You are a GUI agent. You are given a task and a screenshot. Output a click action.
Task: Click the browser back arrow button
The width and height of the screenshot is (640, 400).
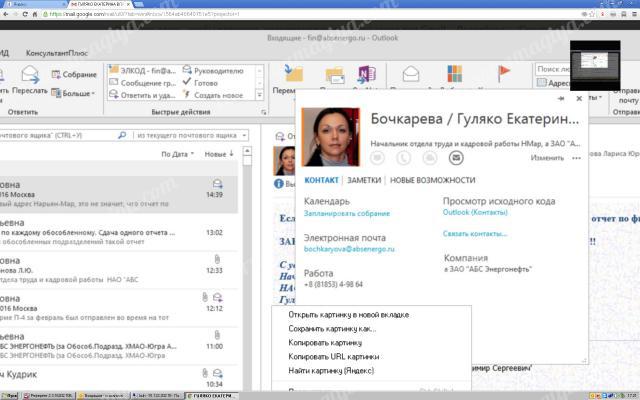point(6,14)
